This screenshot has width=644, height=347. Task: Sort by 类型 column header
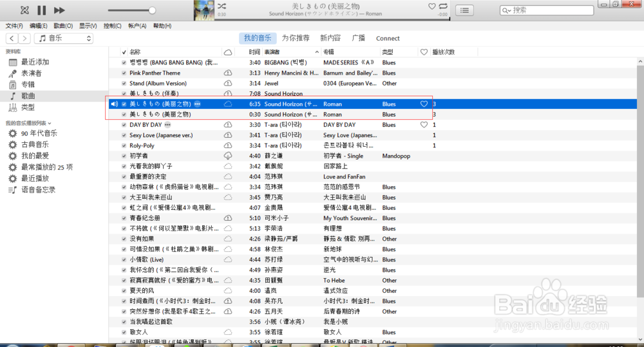point(388,52)
